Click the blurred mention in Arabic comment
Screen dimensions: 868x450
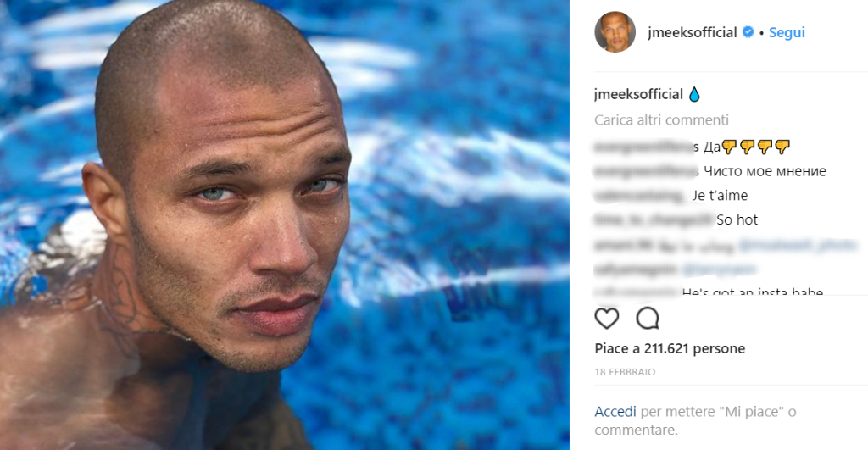[798, 244]
